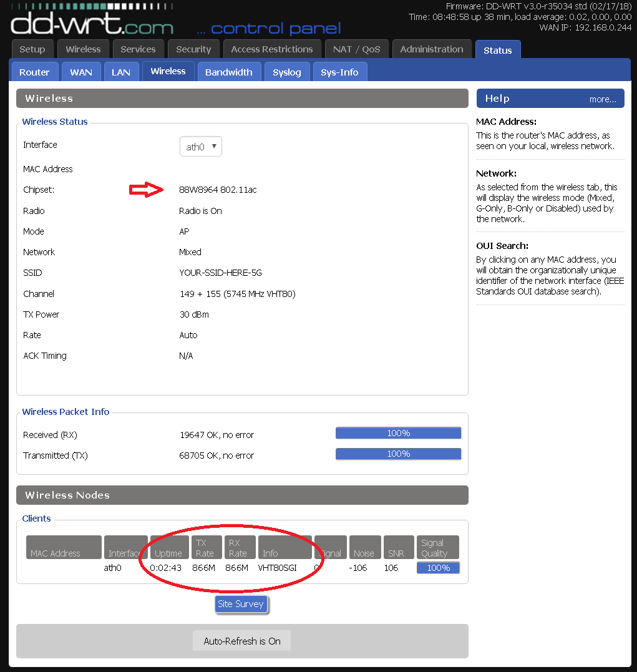The height and width of the screenshot is (672, 637).
Task: Click the Signal Quality column header
Action: point(438,547)
